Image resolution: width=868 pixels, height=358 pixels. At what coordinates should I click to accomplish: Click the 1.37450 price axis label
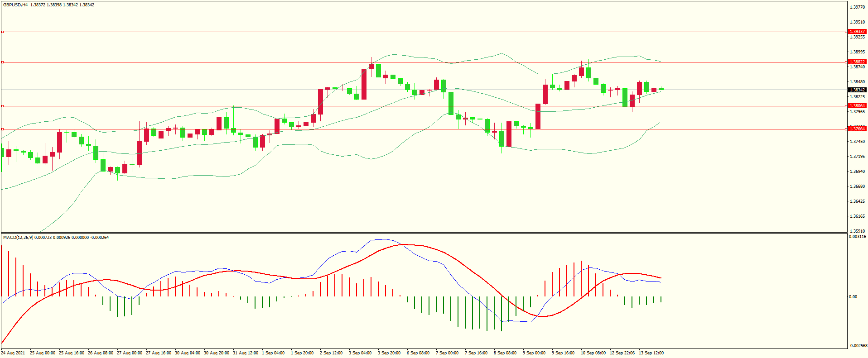coord(857,142)
